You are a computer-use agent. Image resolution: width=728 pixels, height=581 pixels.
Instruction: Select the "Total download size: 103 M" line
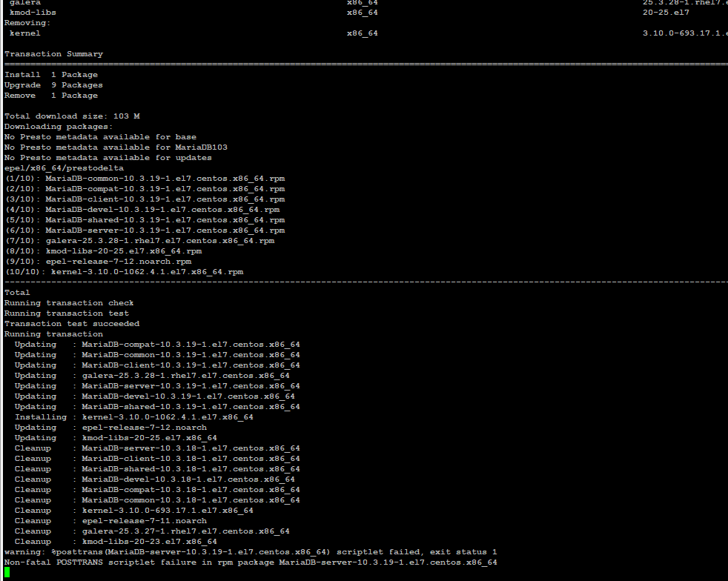pos(72,116)
